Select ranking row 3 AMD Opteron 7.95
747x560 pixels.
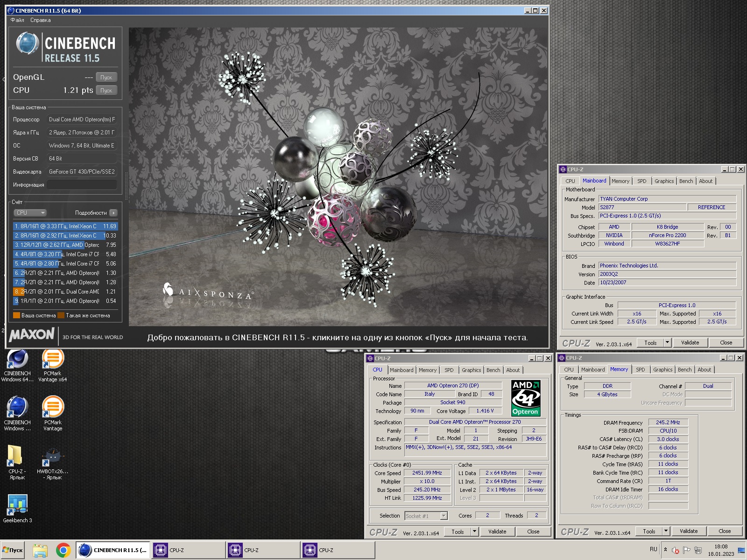click(x=65, y=245)
